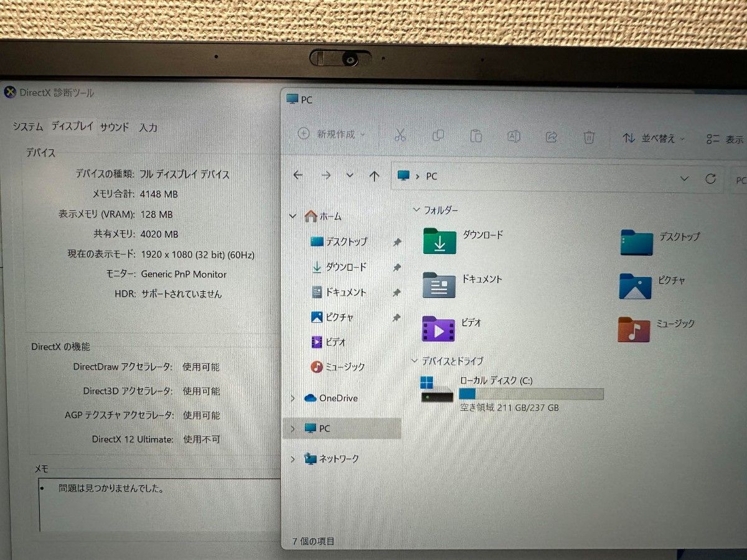Screen dimensions: 747x560
Task: Collapse the デバイスとドライブ group header
Action: pos(415,360)
